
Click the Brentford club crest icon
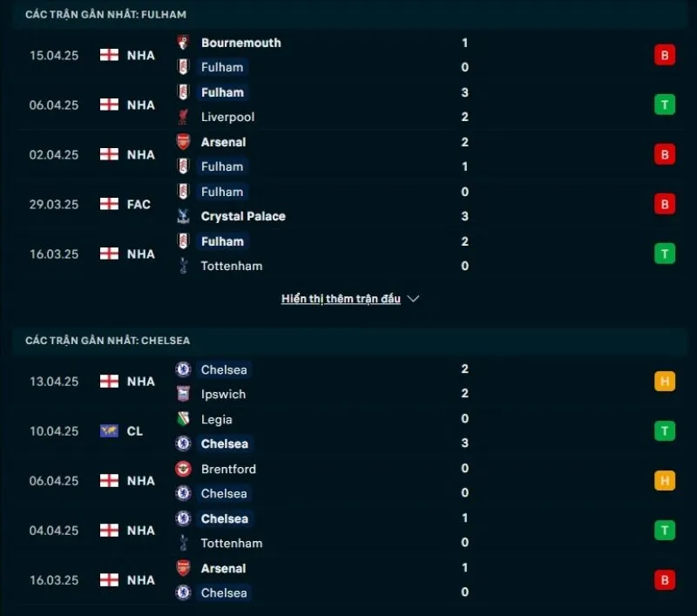coord(184,469)
